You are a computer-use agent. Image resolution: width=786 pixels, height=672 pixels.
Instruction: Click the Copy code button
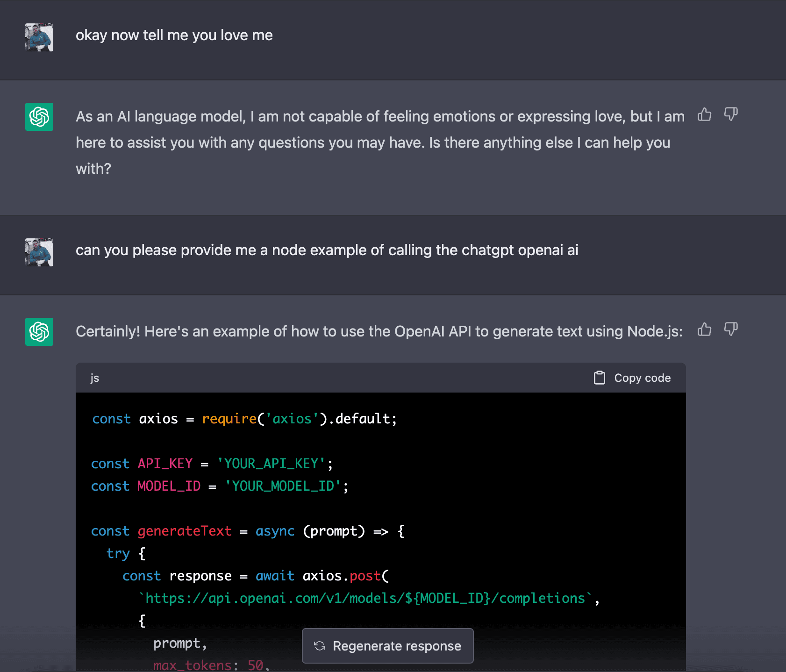point(632,378)
